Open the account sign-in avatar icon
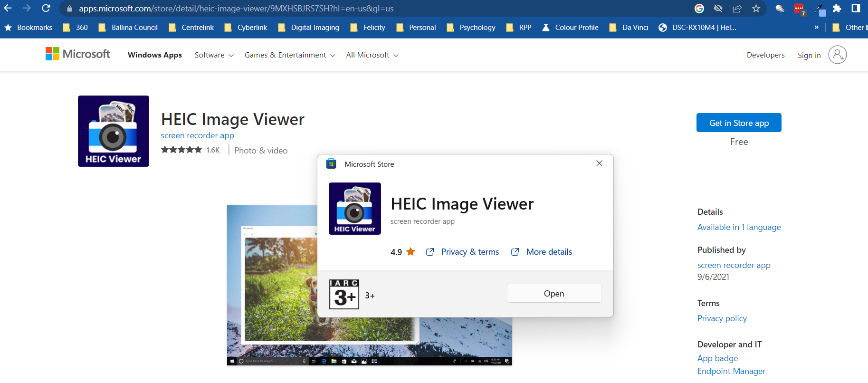868x383 pixels. coord(838,55)
